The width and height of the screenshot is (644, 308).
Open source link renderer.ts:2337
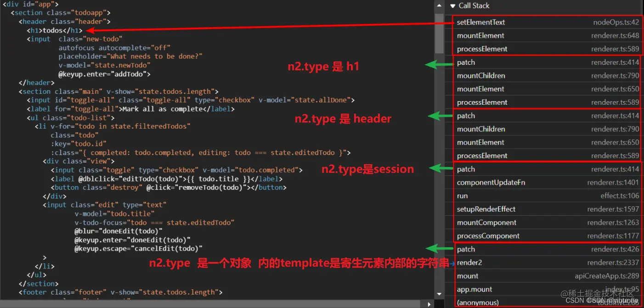pos(613,262)
